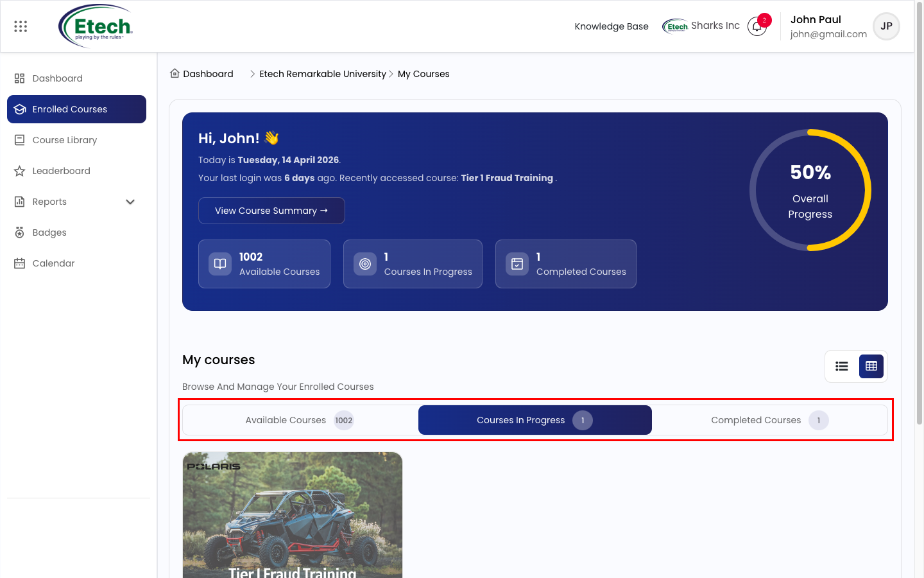Click the 50% Overall Progress ring
Viewport: 924px width, 578px height.
pos(810,190)
